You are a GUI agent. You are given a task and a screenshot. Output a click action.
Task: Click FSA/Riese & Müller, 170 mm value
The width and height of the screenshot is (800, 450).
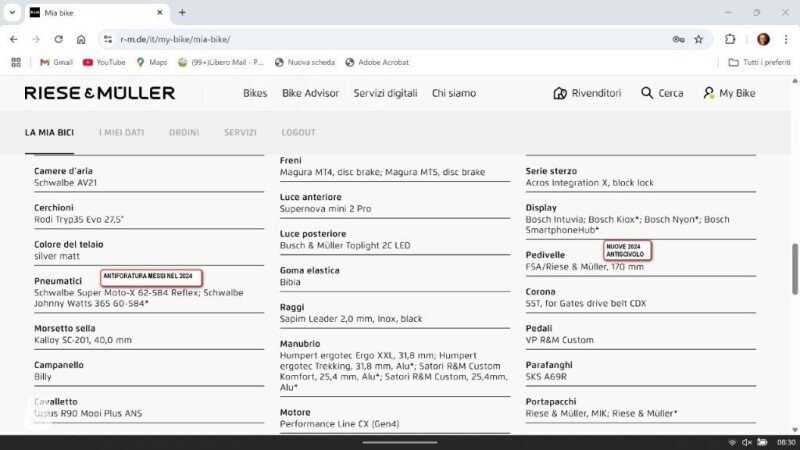[585, 267]
